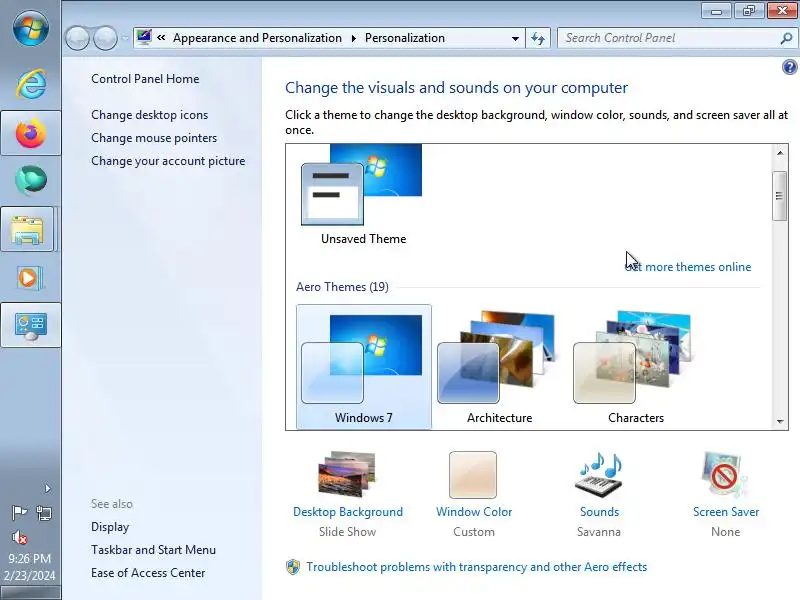Navigate to Appearance and Personalization breadcrumb

click(257, 38)
